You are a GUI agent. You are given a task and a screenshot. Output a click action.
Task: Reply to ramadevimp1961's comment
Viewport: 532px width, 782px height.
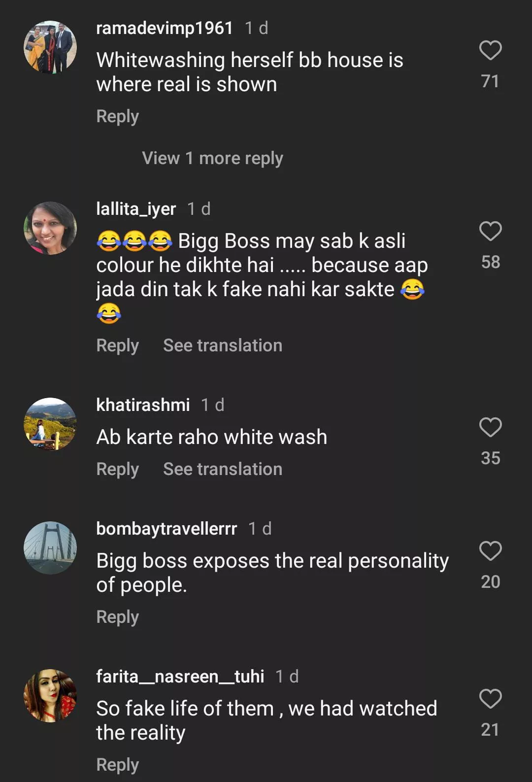pos(117,116)
